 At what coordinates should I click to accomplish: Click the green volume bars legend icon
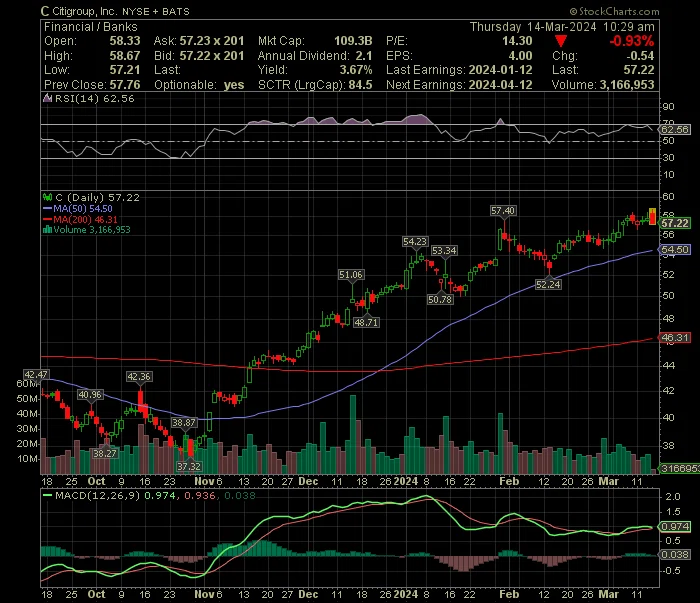pos(47,230)
